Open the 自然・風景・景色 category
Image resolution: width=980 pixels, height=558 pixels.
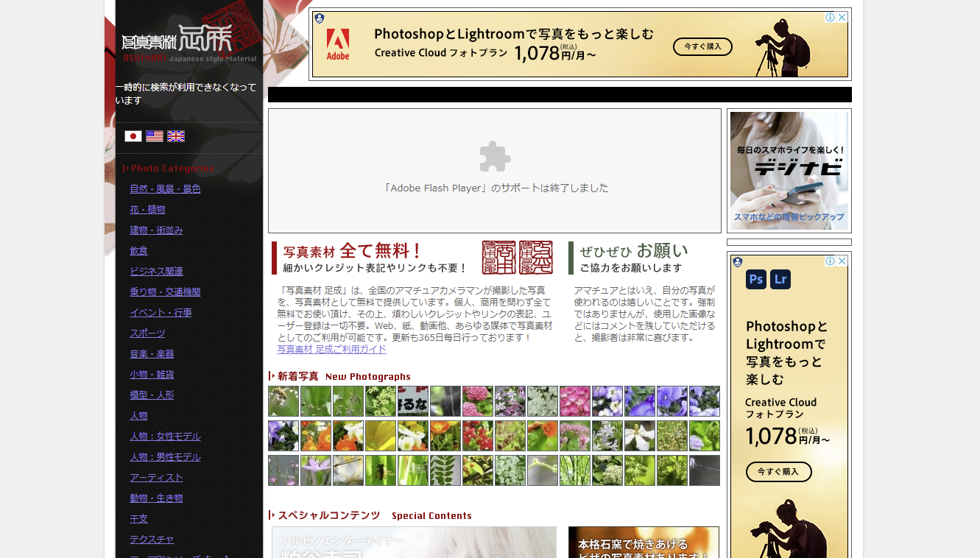coord(165,189)
